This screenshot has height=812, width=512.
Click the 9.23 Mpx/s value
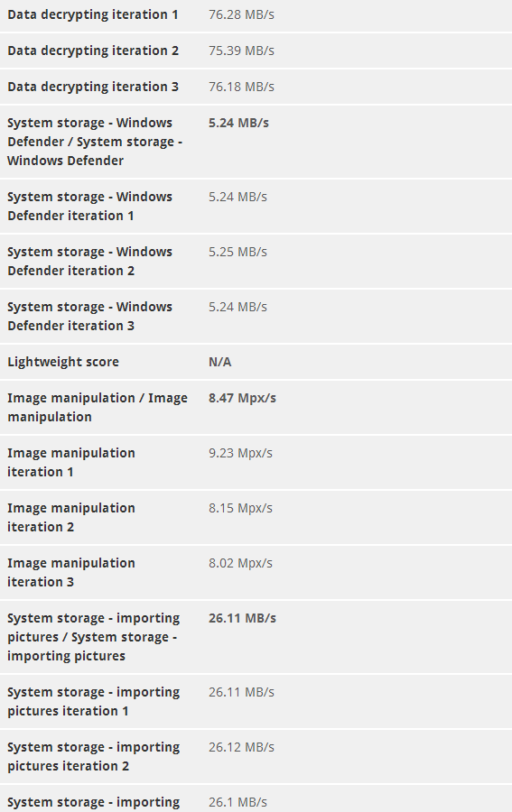[x=240, y=453]
